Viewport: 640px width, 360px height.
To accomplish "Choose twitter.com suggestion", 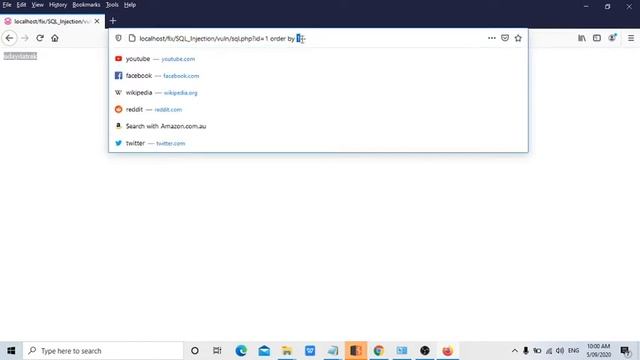I will click(x=318, y=143).
